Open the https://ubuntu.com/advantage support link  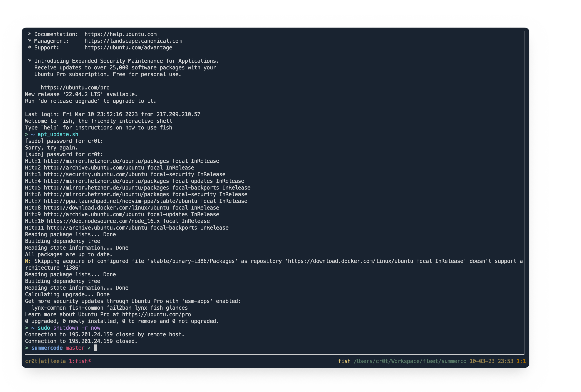point(128,48)
